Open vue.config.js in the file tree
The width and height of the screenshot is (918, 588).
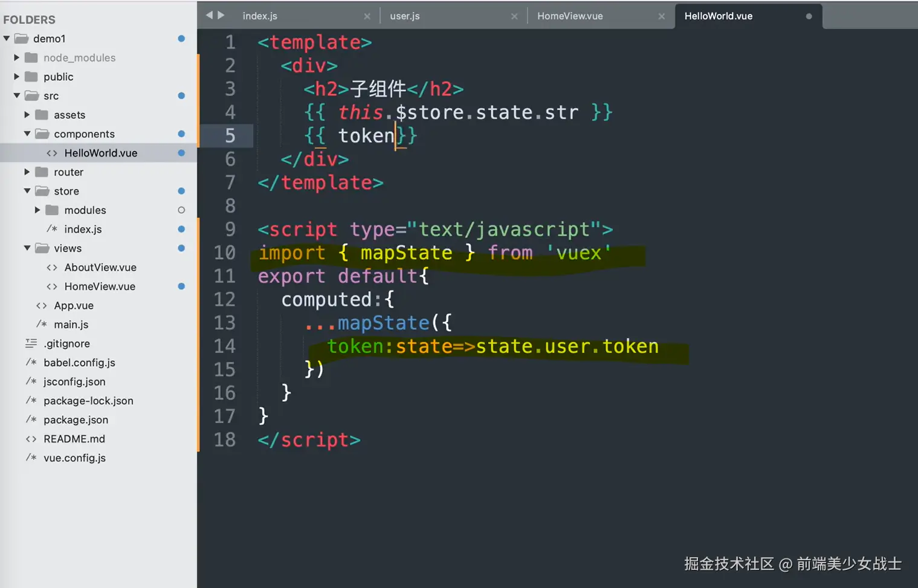pyautogui.click(x=74, y=458)
